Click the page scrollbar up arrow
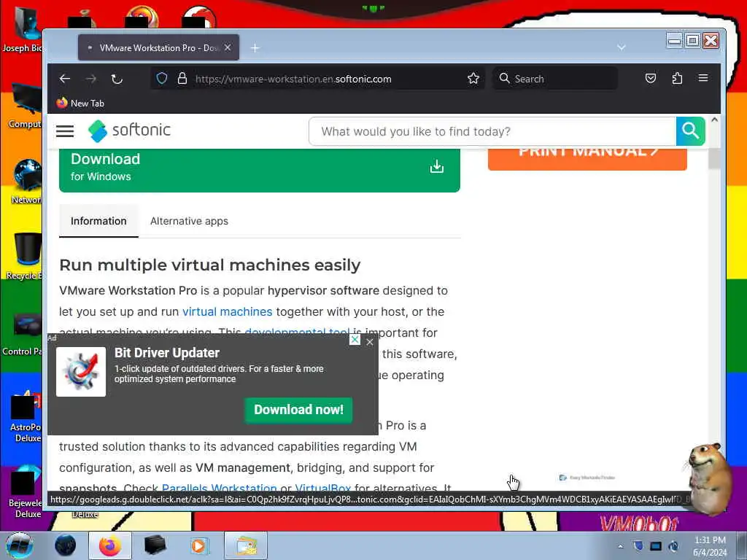This screenshot has height=560, width=747. (x=714, y=120)
